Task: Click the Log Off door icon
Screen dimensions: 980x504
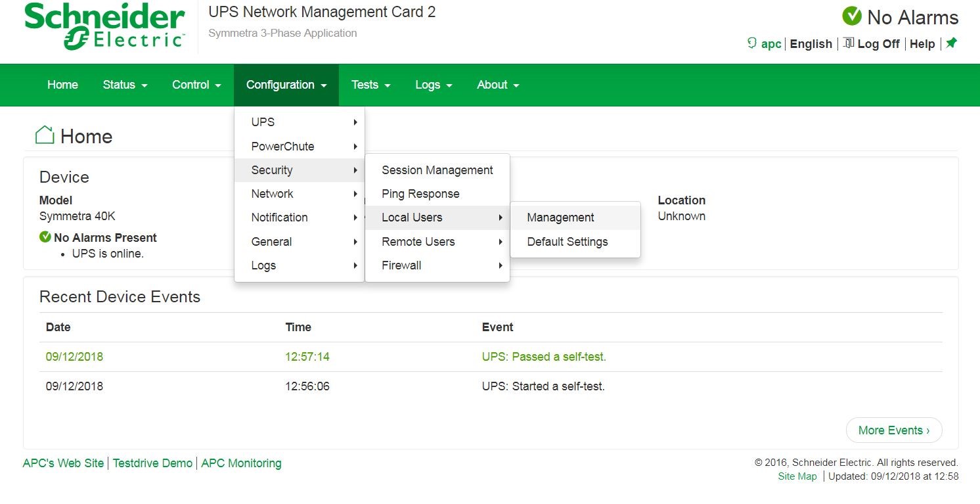Action: click(849, 43)
